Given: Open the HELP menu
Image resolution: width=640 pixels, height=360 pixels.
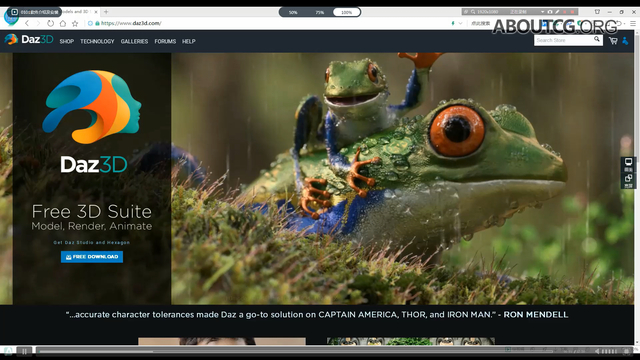Looking at the screenshot, I should click(189, 41).
